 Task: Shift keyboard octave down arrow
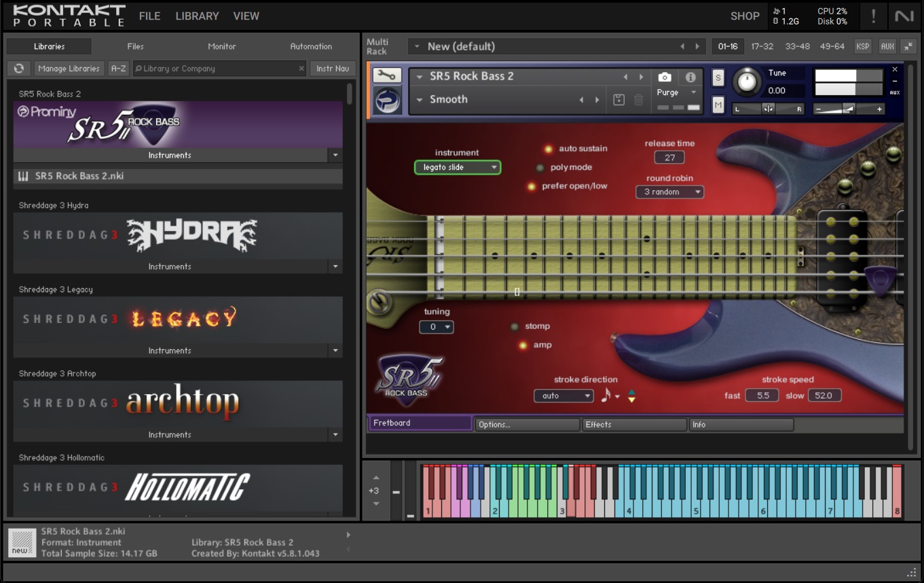[376, 503]
